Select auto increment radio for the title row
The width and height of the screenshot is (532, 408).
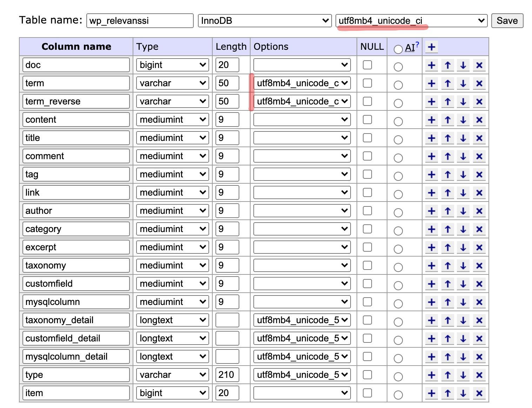tap(398, 140)
